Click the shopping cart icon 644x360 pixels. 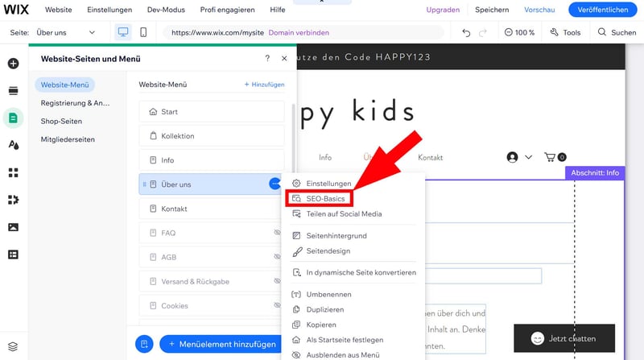(x=555, y=157)
